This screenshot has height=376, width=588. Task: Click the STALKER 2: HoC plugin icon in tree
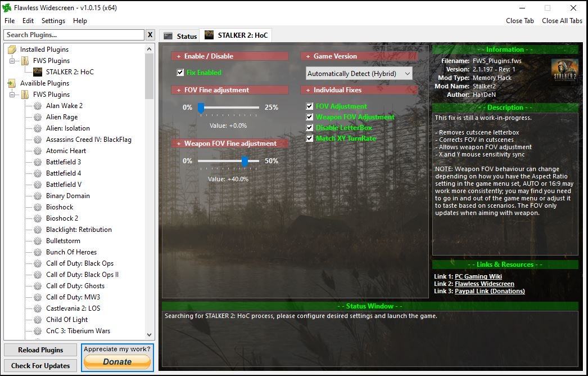[38, 71]
